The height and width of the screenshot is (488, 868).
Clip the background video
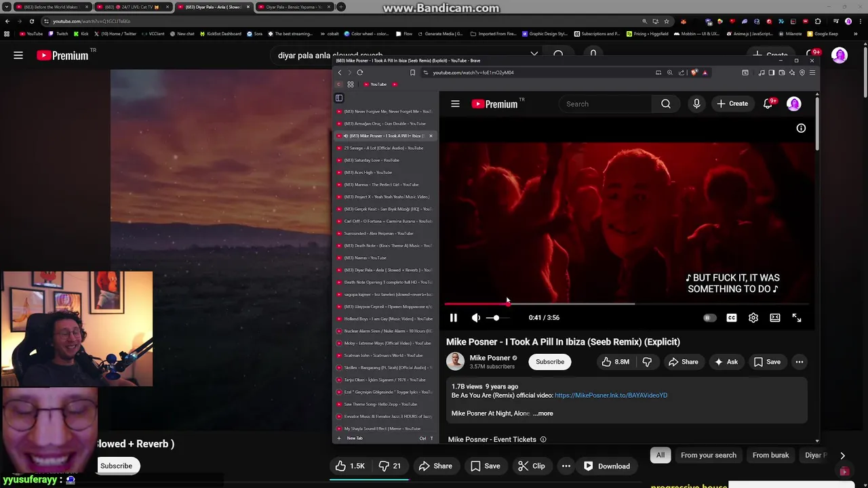point(532,466)
